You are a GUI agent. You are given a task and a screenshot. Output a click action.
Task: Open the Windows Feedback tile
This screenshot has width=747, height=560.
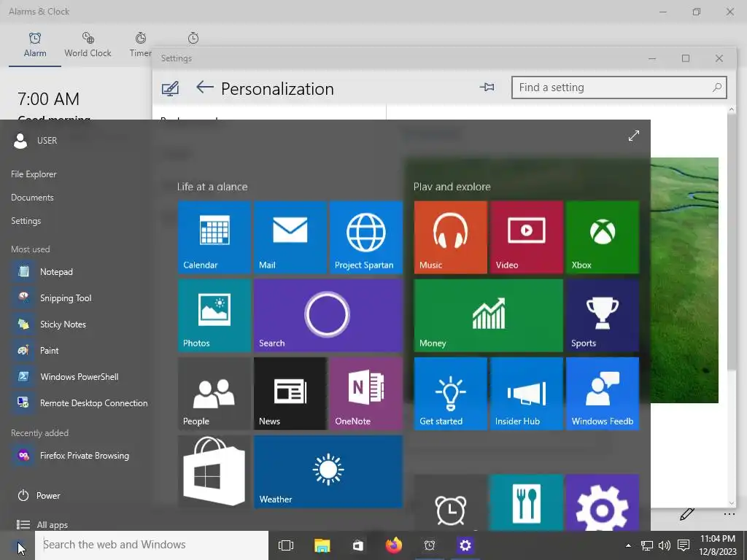[x=603, y=393]
